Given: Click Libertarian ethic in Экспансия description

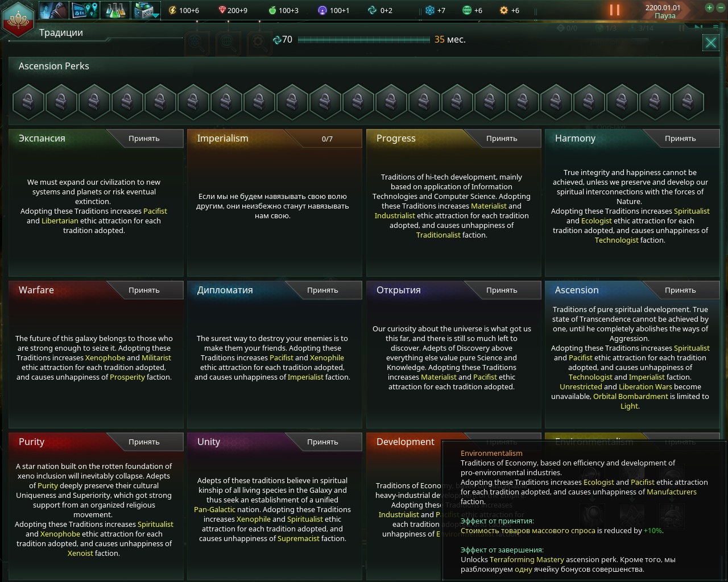Looking at the screenshot, I should click(x=60, y=221).
